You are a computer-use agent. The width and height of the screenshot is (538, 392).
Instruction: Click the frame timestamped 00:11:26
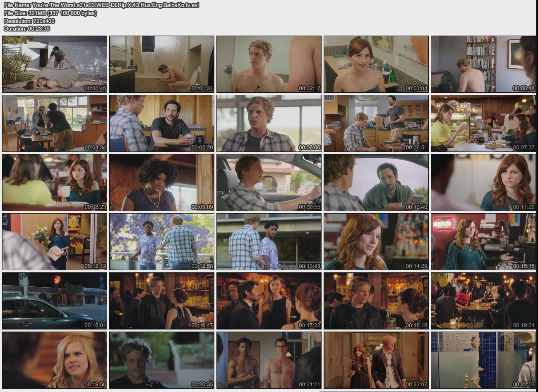(x=483, y=183)
